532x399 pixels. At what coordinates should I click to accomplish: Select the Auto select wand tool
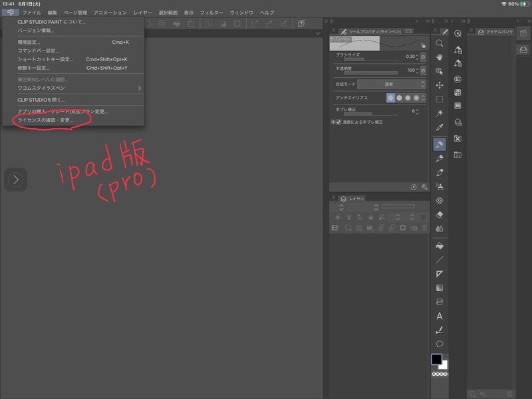(440, 113)
